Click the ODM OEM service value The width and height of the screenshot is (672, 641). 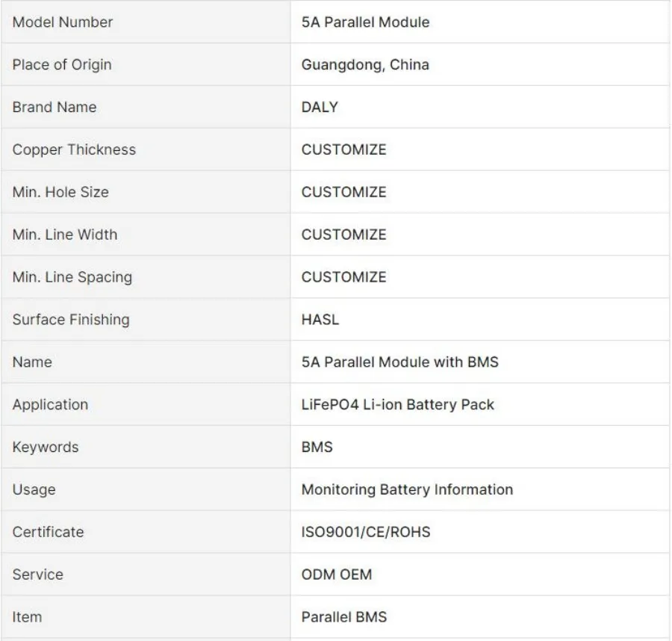tap(336, 575)
